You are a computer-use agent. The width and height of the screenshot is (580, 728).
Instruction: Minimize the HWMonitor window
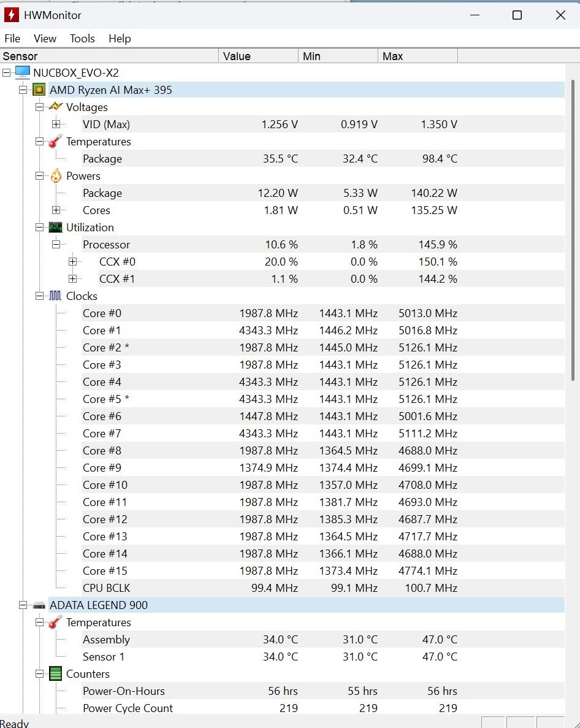pyautogui.click(x=475, y=15)
